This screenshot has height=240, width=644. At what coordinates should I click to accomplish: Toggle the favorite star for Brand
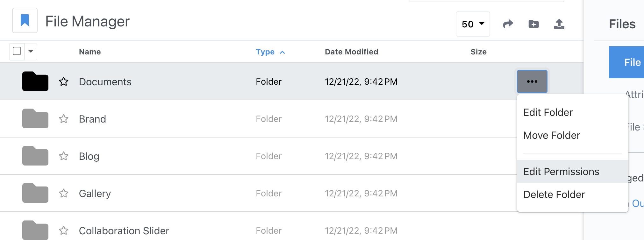click(x=64, y=119)
